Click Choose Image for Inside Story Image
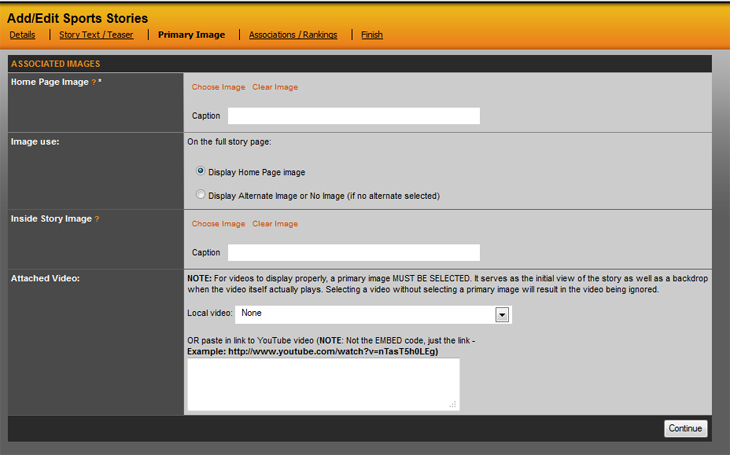 click(x=218, y=224)
